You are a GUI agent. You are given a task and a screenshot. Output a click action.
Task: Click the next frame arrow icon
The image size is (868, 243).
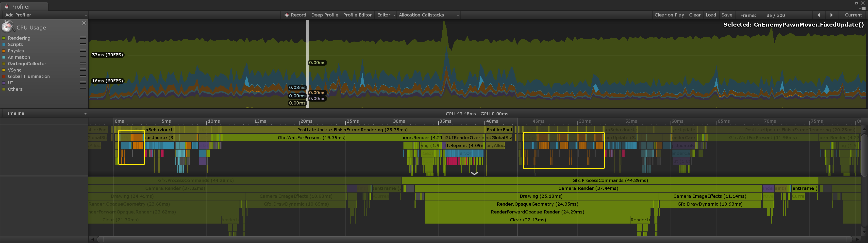coord(832,15)
